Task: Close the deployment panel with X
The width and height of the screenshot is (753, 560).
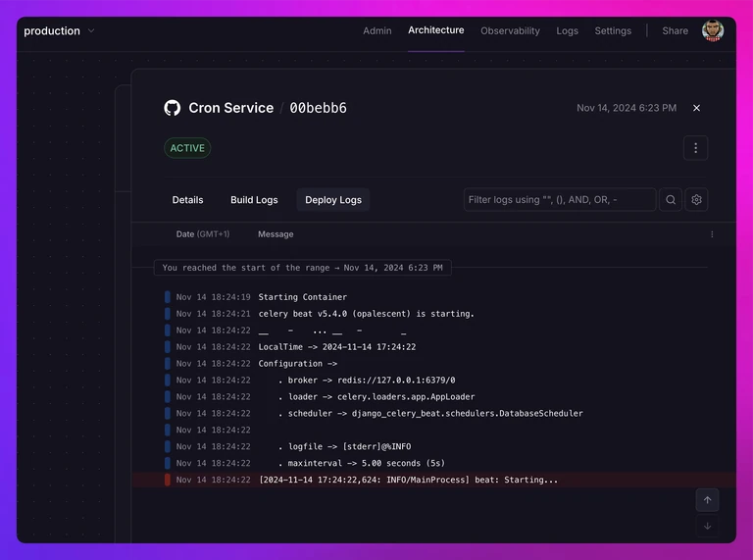Action: [696, 108]
